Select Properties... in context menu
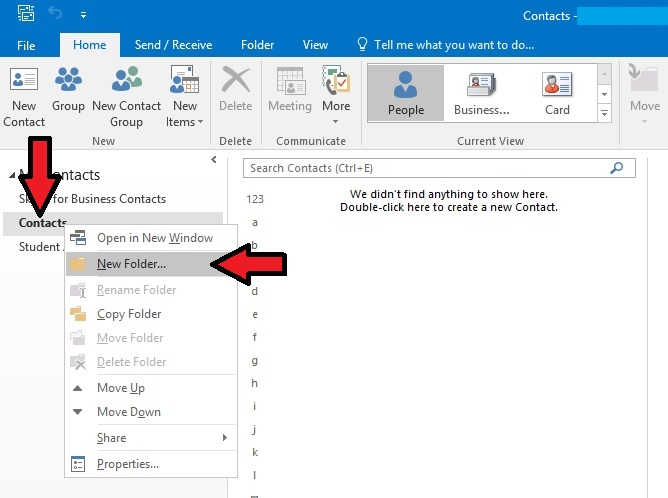The image size is (668, 498). pyautogui.click(x=127, y=464)
